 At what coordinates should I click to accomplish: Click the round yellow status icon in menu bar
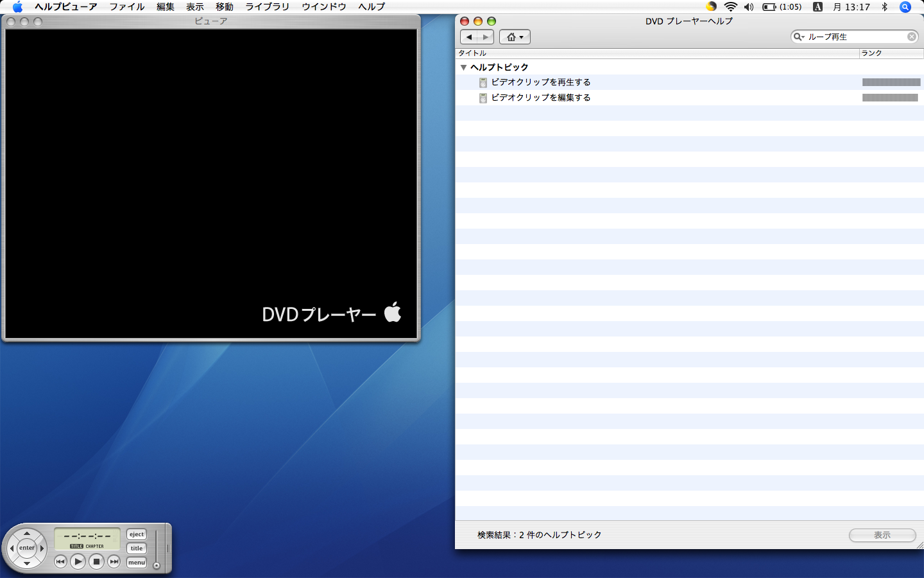click(711, 6)
